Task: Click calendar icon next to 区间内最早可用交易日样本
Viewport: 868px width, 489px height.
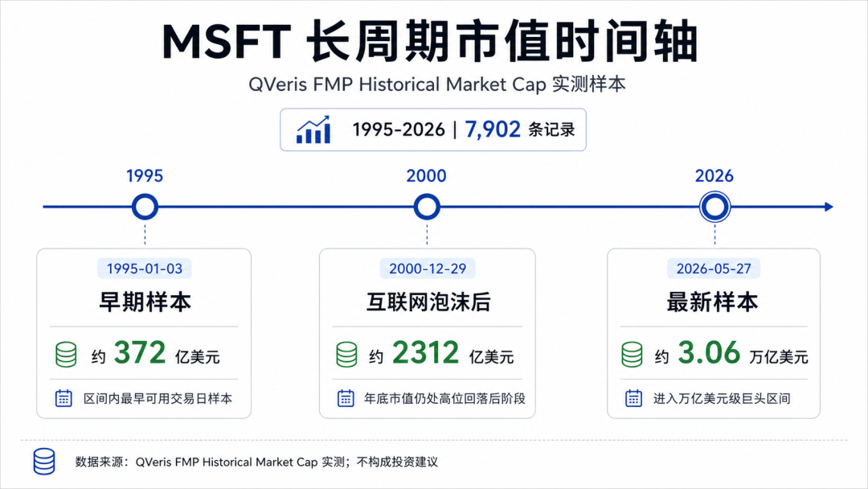Action: click(63, 398)
